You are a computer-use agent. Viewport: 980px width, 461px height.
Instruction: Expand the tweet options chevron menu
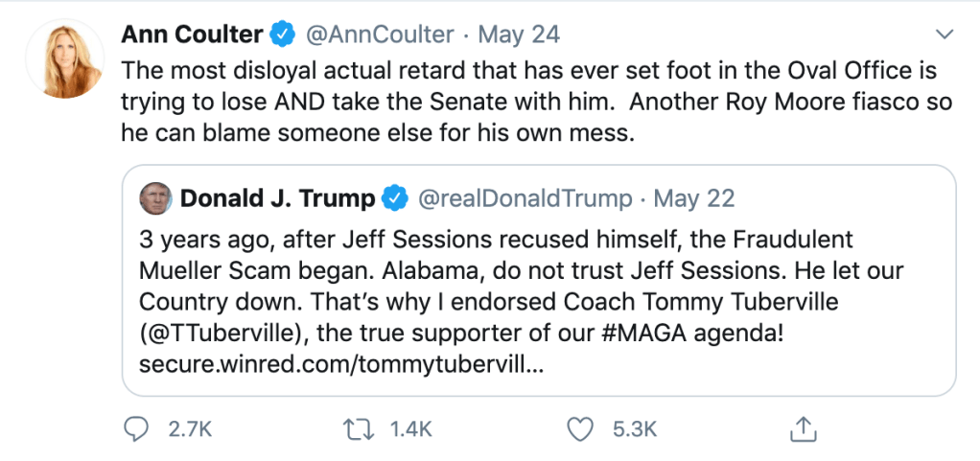click(945, 35)
